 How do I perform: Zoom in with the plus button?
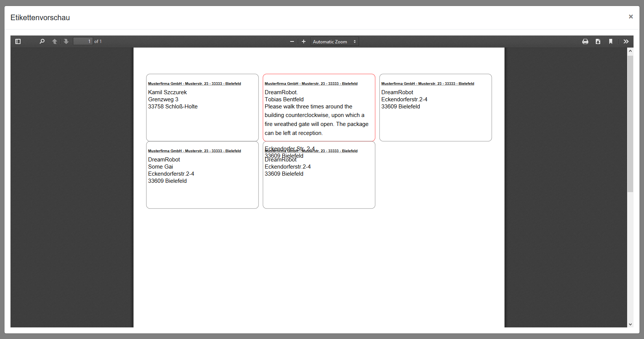304,41
